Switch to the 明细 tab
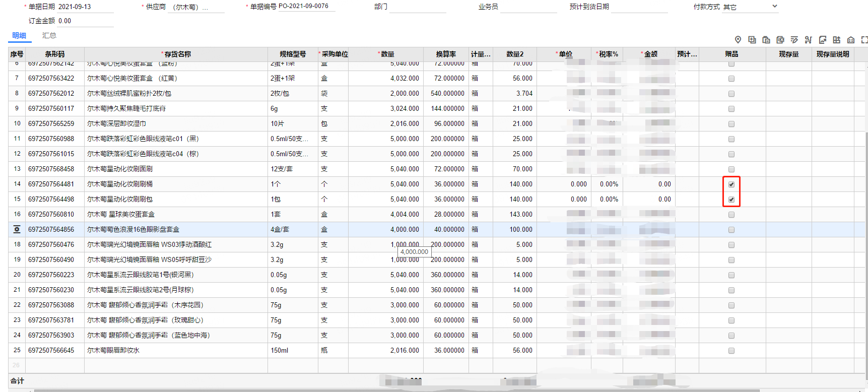This screenshot has height=392, width=868. tap(19, 35)
